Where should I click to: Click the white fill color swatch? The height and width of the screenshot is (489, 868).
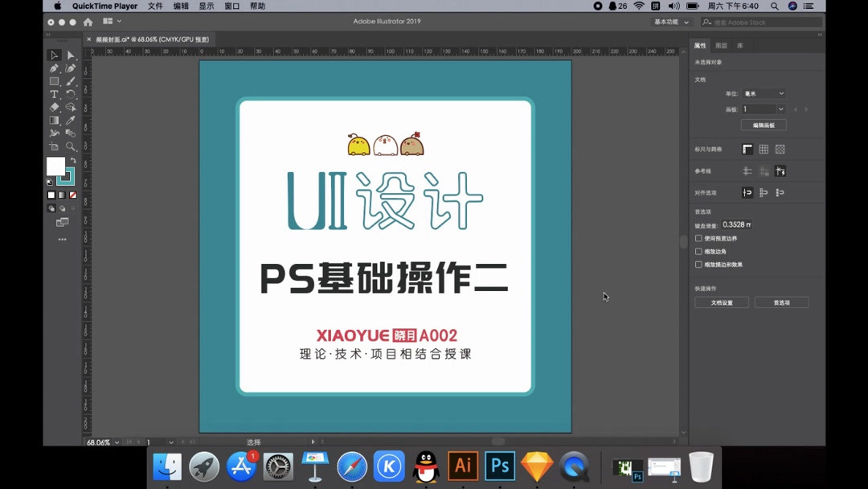55,166
